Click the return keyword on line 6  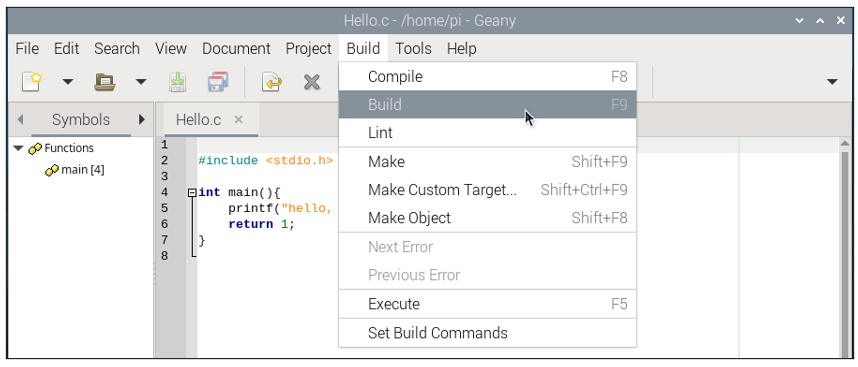pyautogui.click(x=251, y=224)
